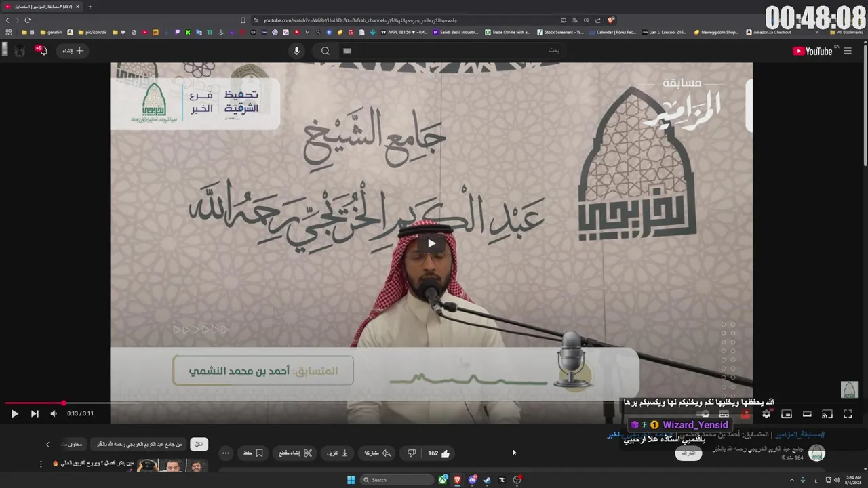Open the 'Saudi Basic Industri...' bookmark
This screenshot has height=488, width=868.
click(456, 32)
